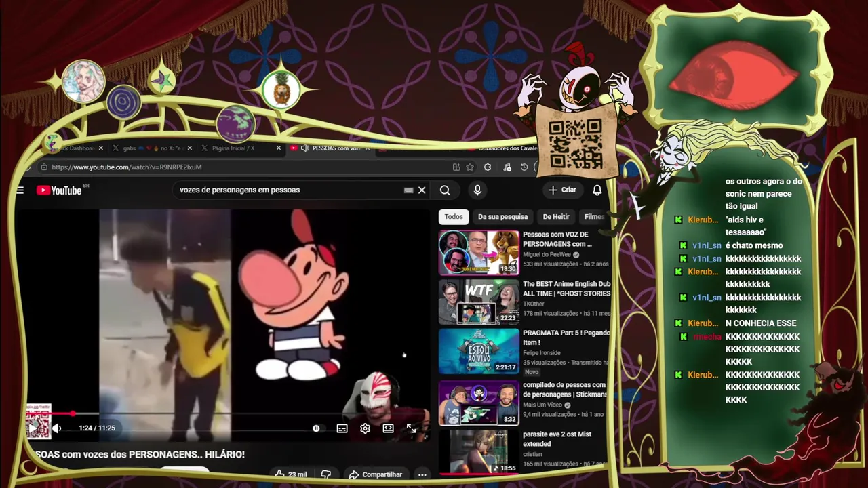
Task: Select the Filmes filter chip
Action: (594, 217)
